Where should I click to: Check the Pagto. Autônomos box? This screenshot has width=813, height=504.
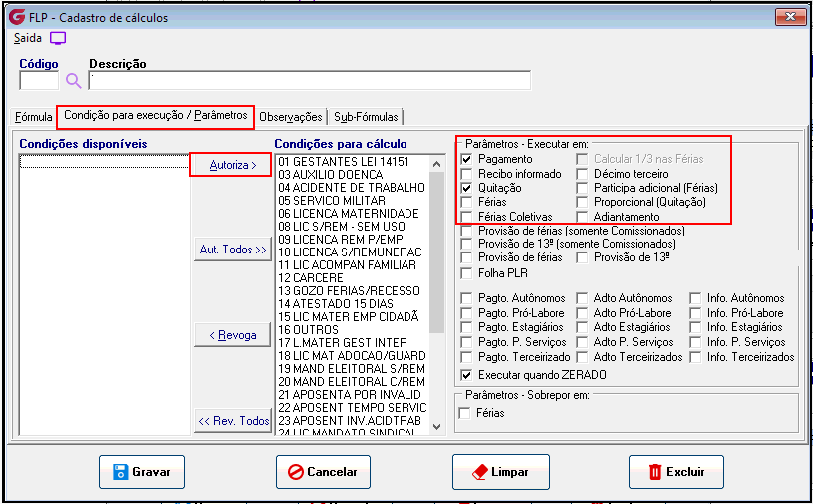[467, 298]
